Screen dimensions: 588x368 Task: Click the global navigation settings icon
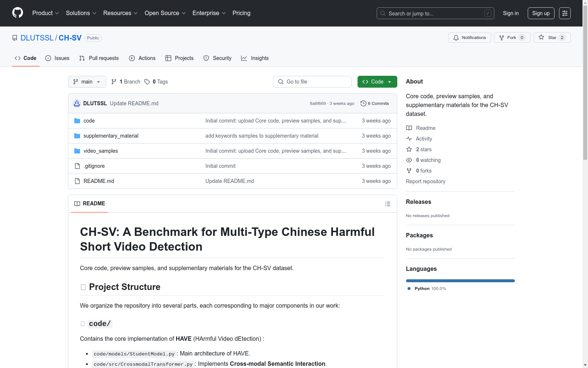pos(565,13)
